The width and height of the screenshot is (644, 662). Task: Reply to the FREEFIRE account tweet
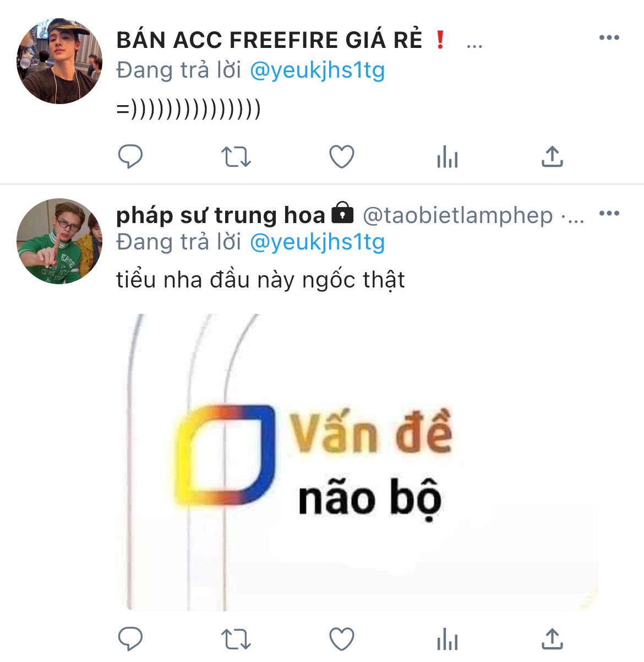coord(130,156)
